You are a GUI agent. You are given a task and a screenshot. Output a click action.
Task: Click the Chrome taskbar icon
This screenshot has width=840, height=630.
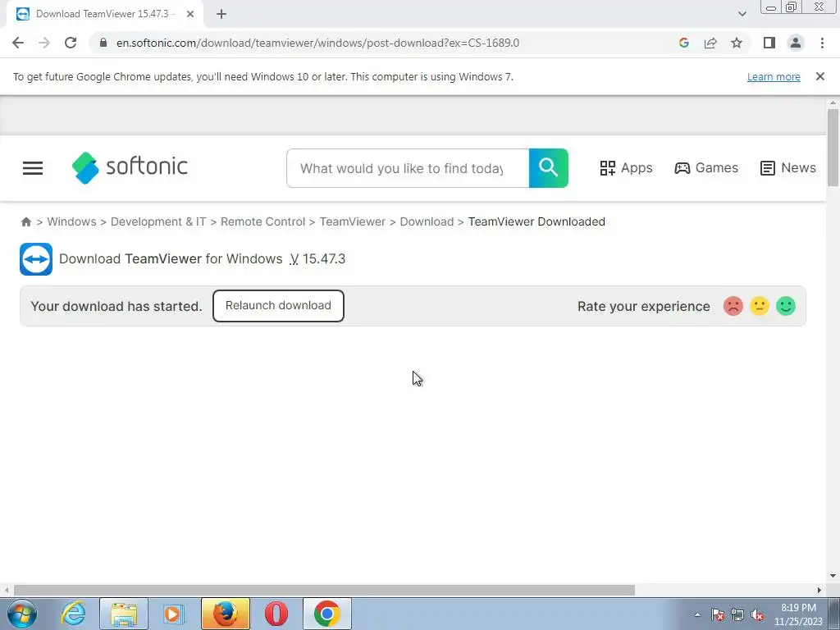[327, 614]
